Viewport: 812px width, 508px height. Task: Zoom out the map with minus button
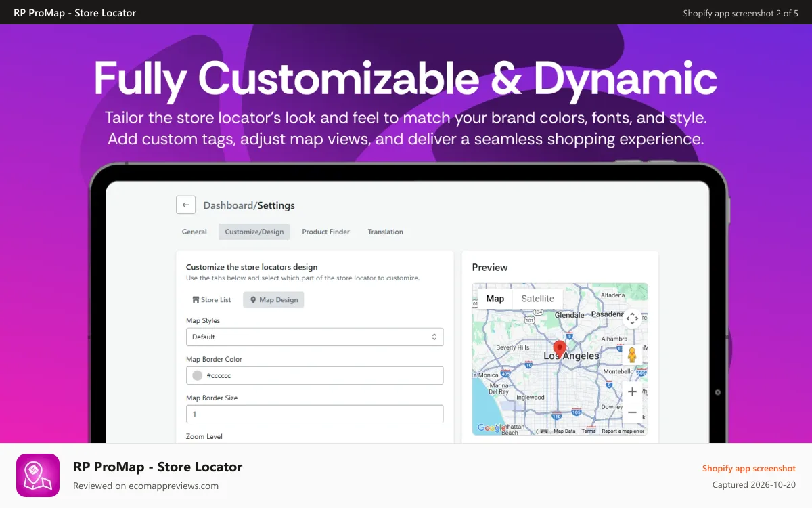point(632,412)
